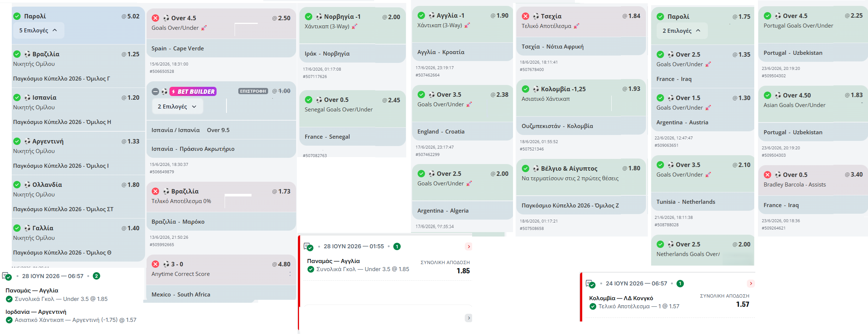The image size is (868, 334).
Task: Click the red X icon beside Τσεχία bet
Action: click(526, 16)
